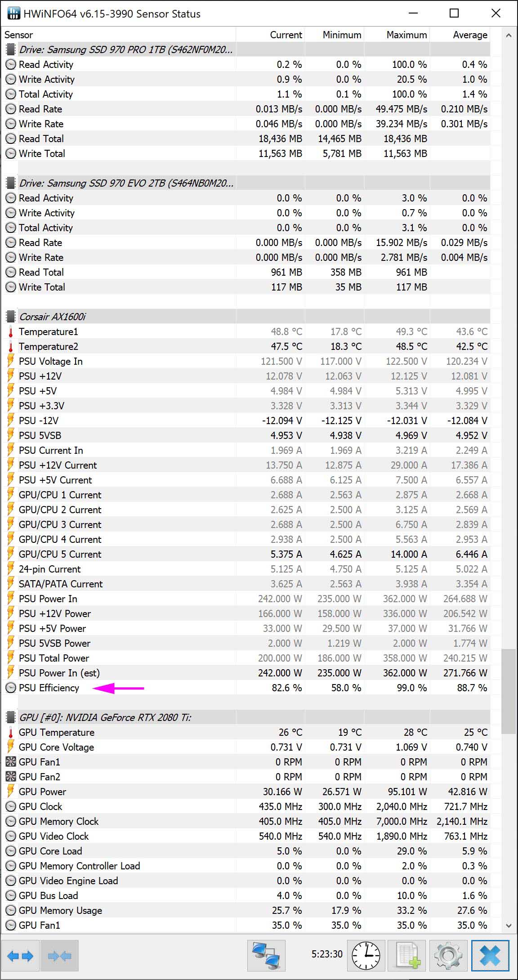Select the PSU +12V Current row
This screenshot has height=980, width=518.
point(246,465)
